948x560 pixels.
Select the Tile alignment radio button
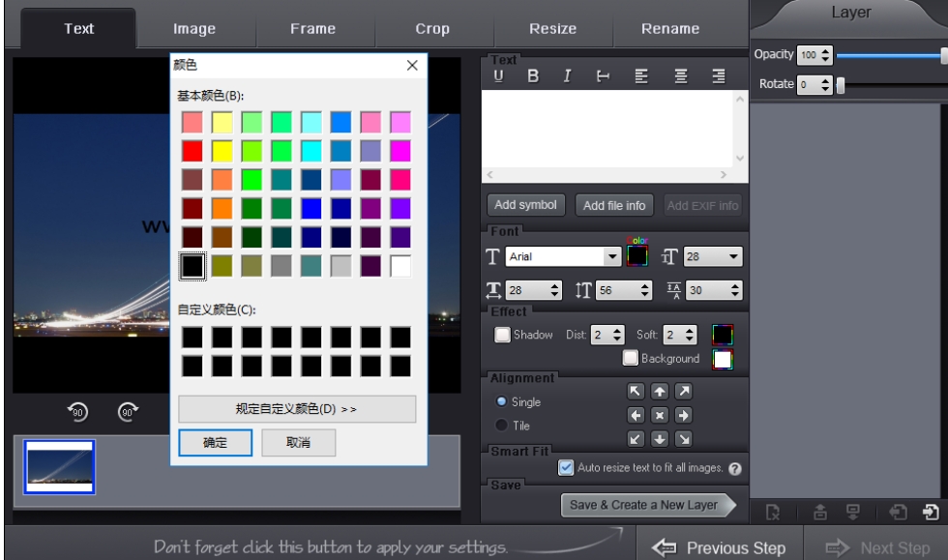coord(501,426)
